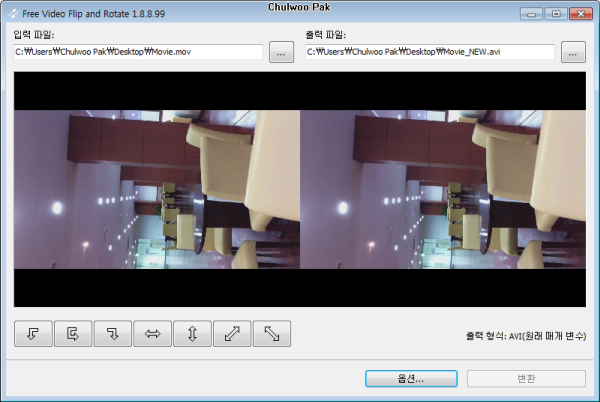Click the rotate 180° button
The width and height of the screenshot is (600, 402).
coord(73,335)
